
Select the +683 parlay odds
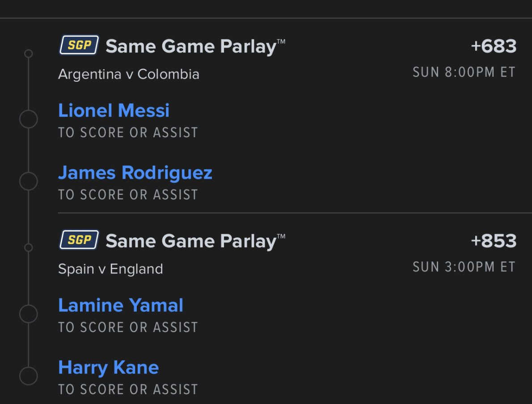(x=494, y=46)
